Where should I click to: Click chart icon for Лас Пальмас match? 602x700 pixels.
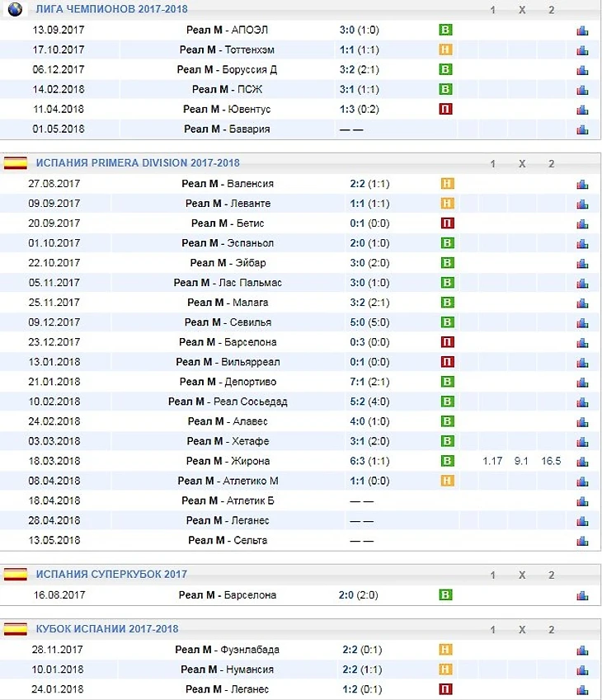[582, 283]
